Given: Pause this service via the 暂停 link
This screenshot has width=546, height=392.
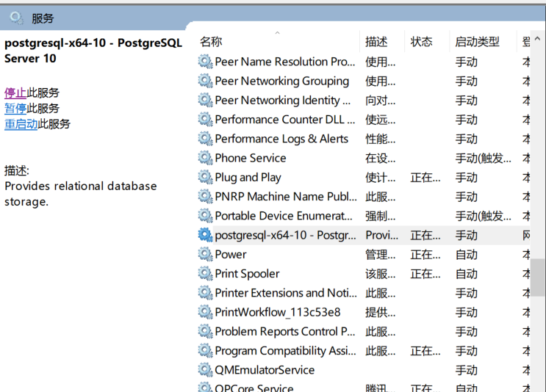Looking at the screenshot, I should [15, 109].
